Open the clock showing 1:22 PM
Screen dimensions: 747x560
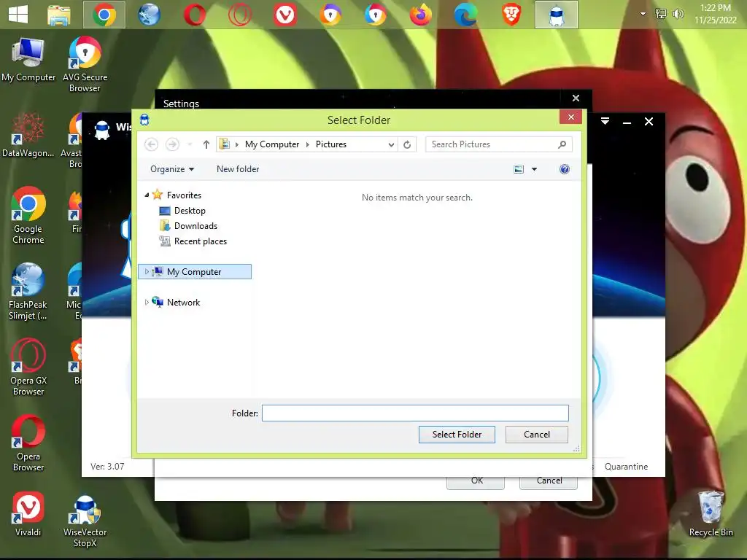coord(716,14)
